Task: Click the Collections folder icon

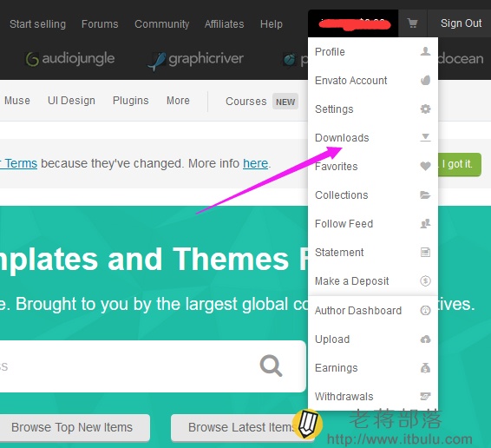Action: pos(425,195)
